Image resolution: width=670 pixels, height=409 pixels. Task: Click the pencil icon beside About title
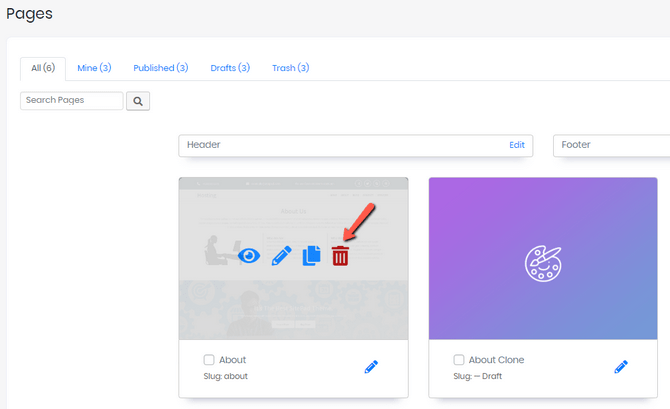click(x=371, y=367)
